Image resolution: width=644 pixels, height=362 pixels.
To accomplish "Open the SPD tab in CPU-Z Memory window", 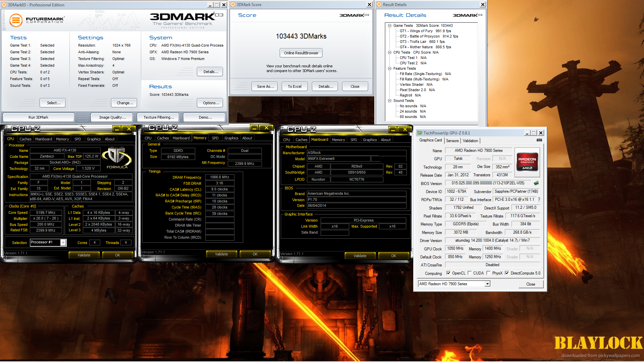I will [x=215, y=138].
